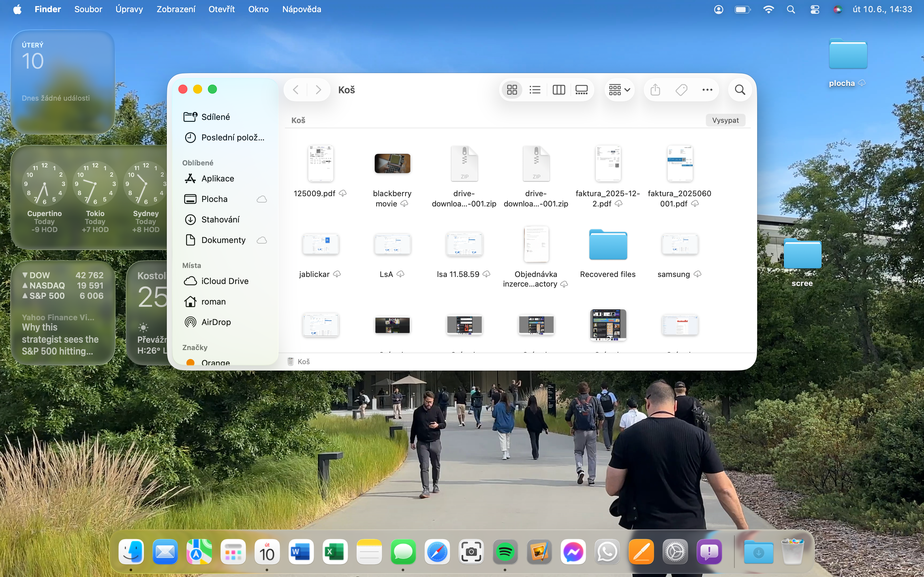Select iCloud Drive in sidebar
Image resolution: width=924 pixels, height=577 pixels.
point(225,281)
